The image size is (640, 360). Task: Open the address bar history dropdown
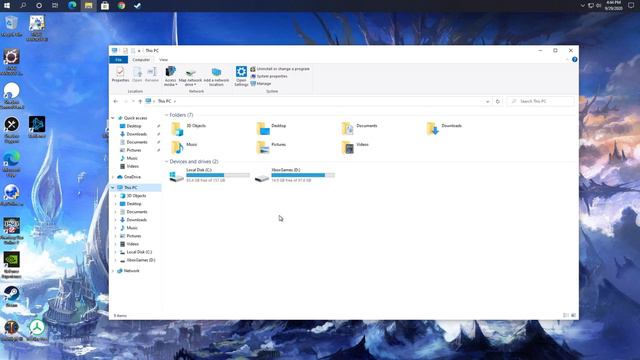coord(487,101)
